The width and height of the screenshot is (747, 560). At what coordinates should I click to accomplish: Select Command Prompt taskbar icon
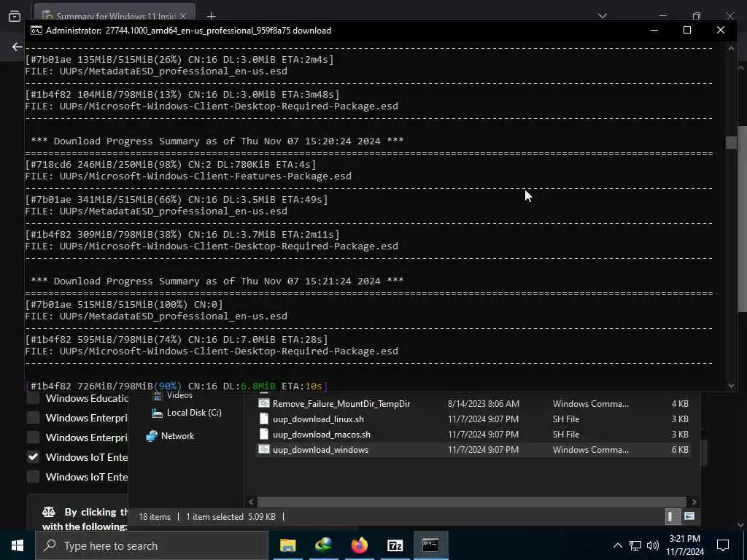(430, 545)
